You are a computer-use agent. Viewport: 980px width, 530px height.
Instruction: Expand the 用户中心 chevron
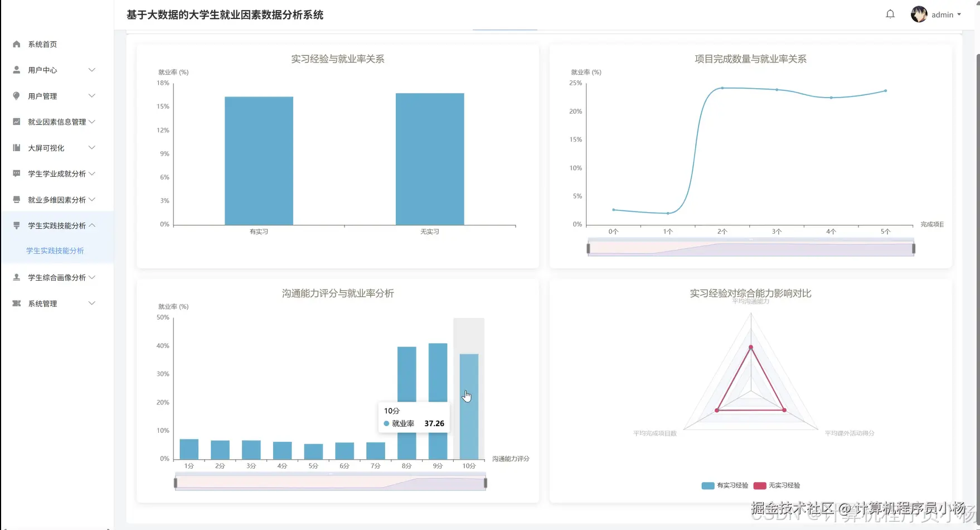(92, 70)
